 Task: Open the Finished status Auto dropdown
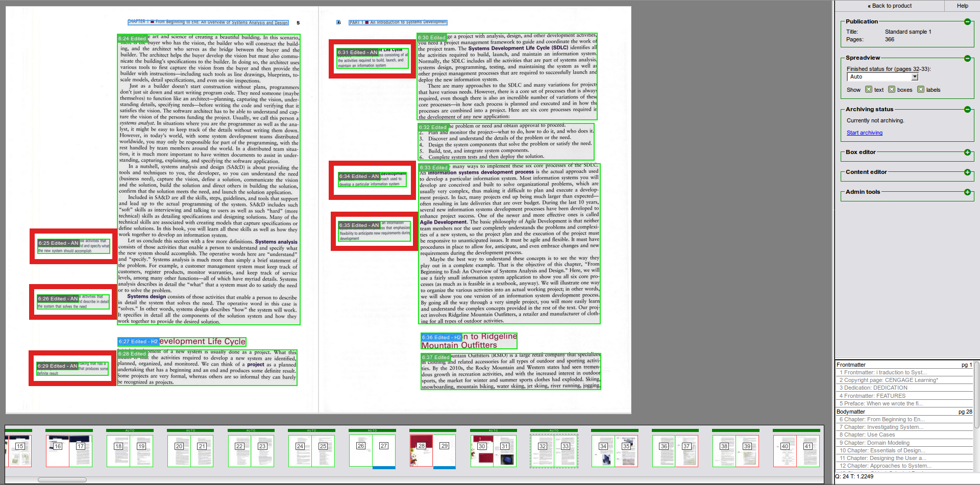point(915,77)
